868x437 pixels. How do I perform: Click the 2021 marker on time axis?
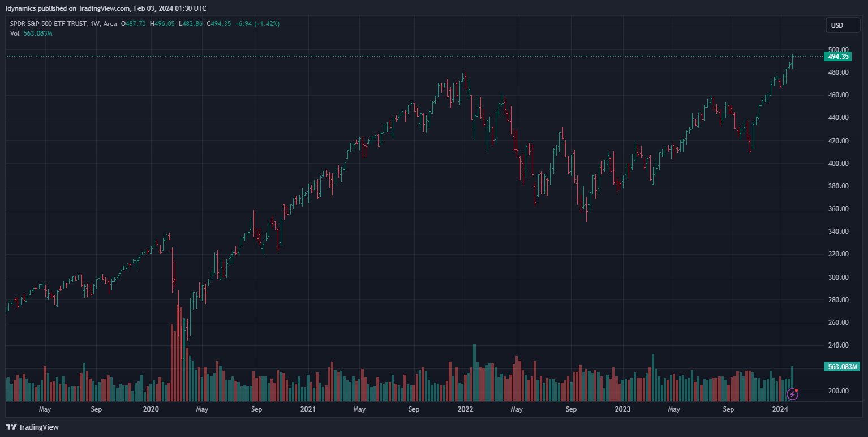[x=308, y=409]
